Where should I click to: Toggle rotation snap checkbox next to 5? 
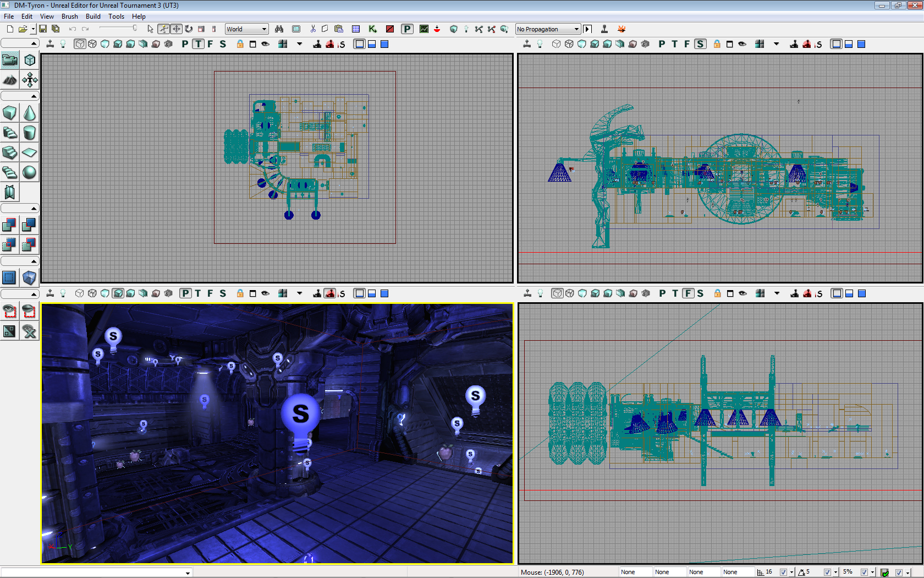827,572
